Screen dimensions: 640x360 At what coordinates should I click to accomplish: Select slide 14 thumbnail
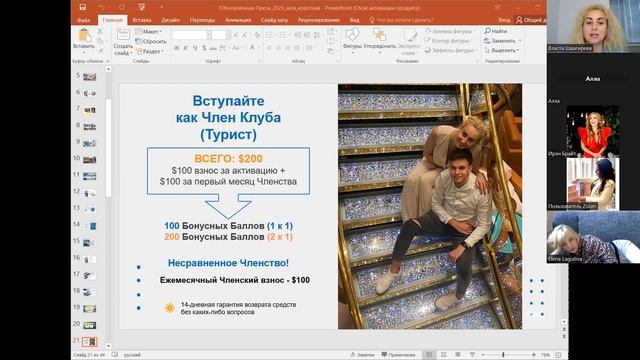(89, 226)
